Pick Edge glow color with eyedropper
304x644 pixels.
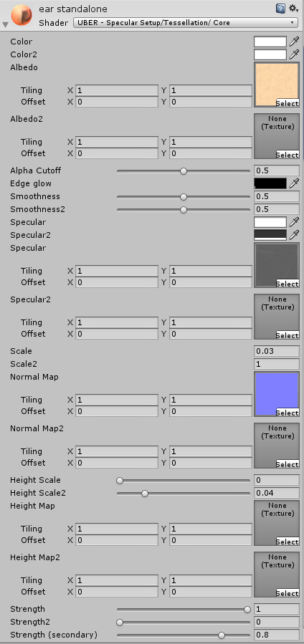coord(294,183)
